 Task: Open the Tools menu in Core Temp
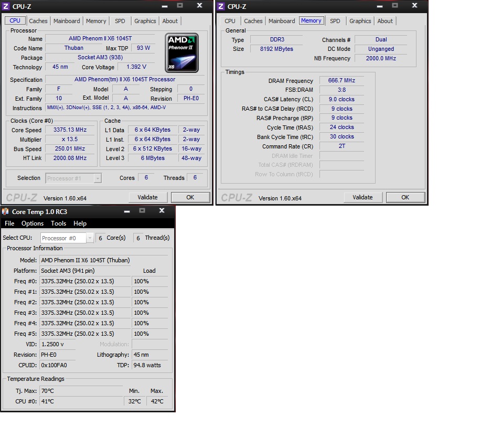click(x=59, y=223)
